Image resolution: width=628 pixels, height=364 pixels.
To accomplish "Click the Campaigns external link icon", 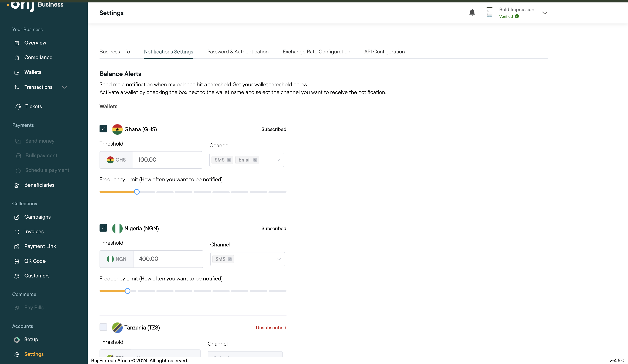I will 17,217.
